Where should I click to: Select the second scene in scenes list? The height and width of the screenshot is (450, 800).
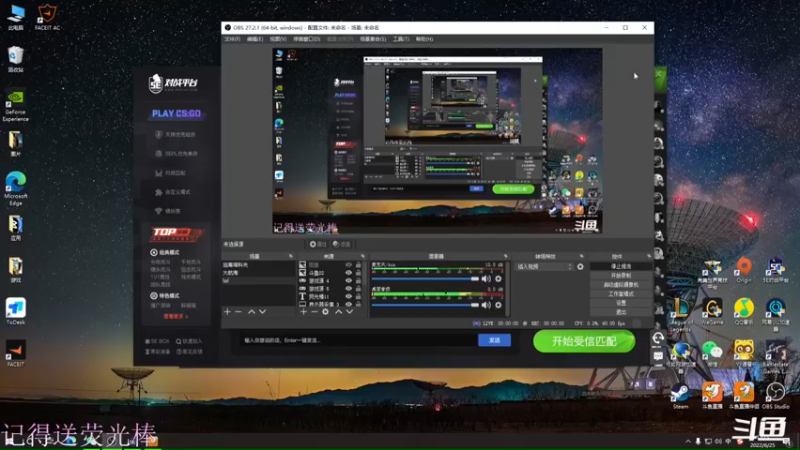pyautogui.click(x=258, y=273)
